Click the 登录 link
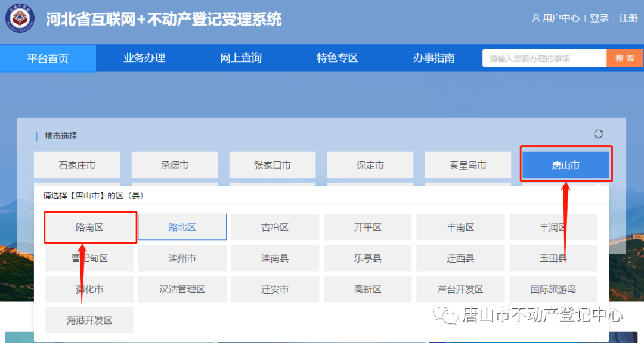The image size is (644, 343). 599,18
